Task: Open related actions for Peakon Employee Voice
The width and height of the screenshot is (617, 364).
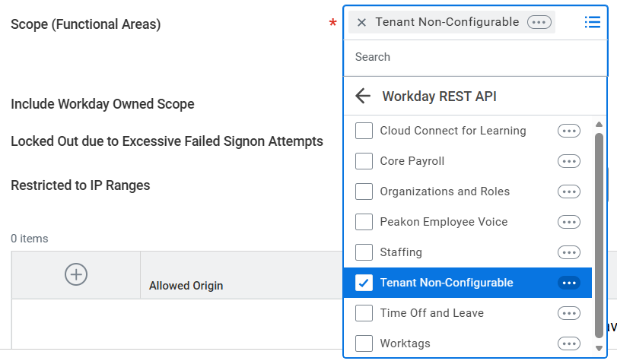Action: tap(568, 222)
